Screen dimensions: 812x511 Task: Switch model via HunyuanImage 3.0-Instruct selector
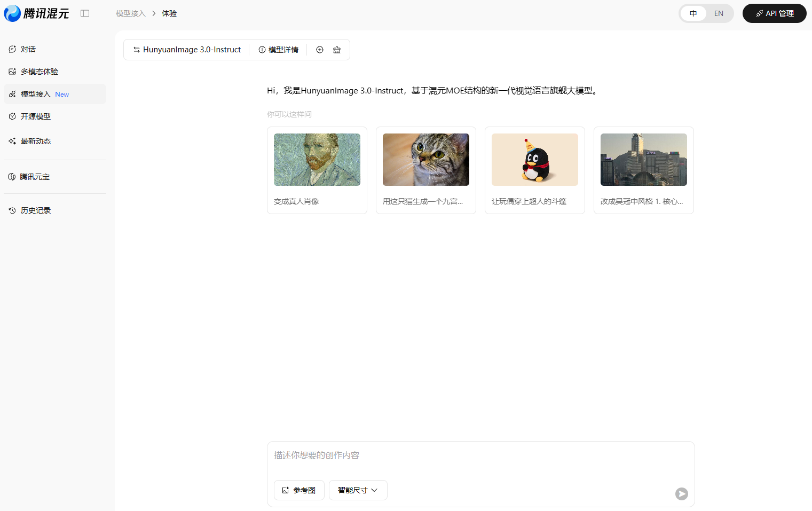[187, 50]
